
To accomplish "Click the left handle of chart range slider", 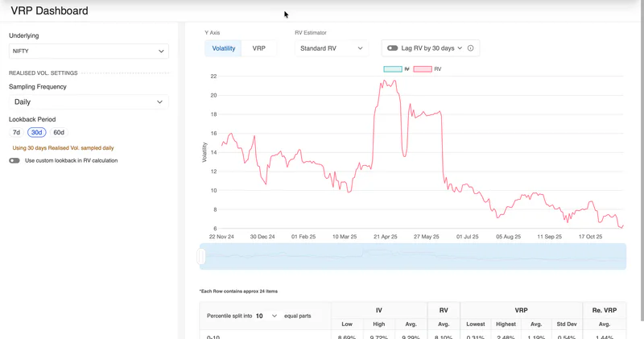I will (x=201, y=256).
